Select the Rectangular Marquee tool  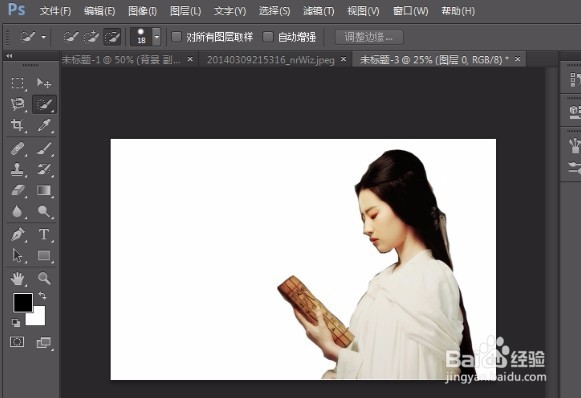pyautogui.click(x=17, y=83)
